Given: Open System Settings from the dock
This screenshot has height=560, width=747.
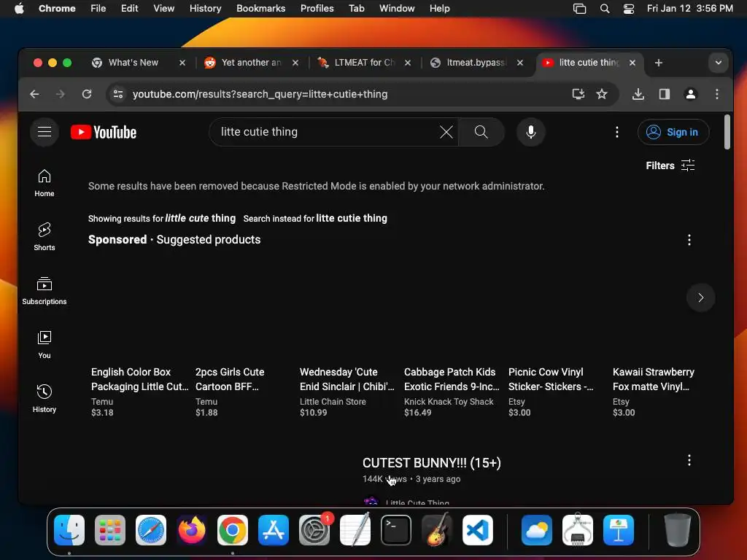Looking at the screenshot, I should click(314, 530).
